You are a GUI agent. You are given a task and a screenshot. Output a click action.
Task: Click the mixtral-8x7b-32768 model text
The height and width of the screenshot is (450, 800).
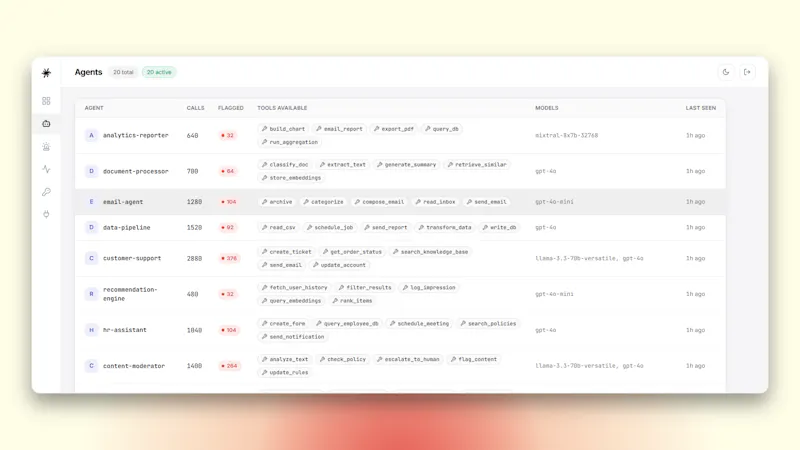[566, 136]
